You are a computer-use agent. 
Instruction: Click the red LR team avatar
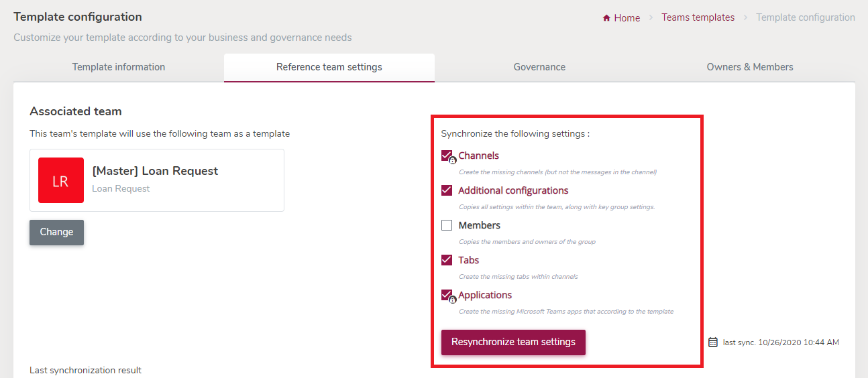tap(61, 180)
